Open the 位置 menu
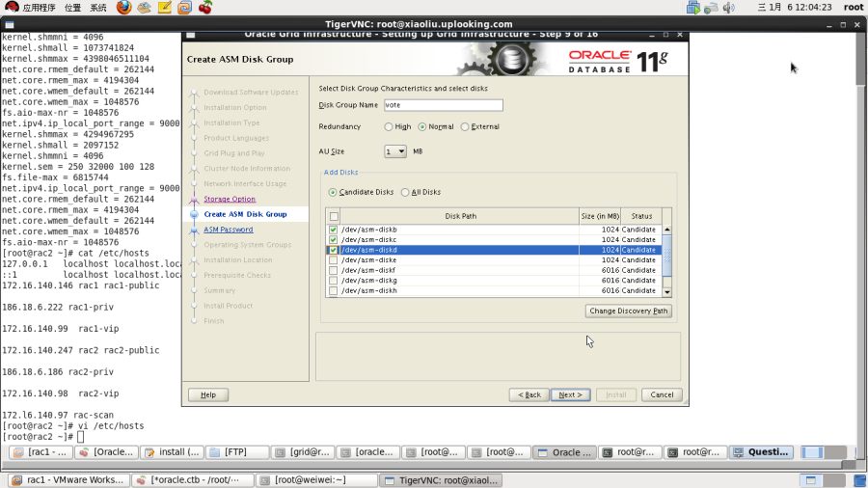 click(72, 7)
